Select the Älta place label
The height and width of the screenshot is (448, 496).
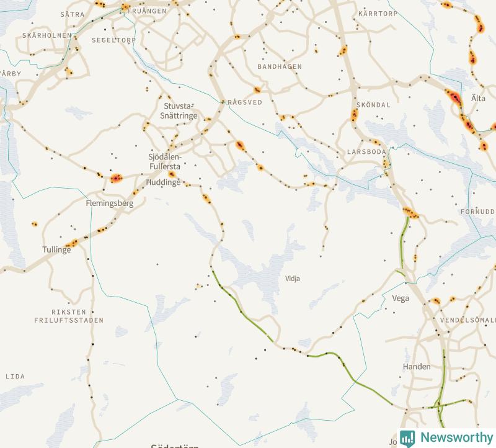pos(478,98)
